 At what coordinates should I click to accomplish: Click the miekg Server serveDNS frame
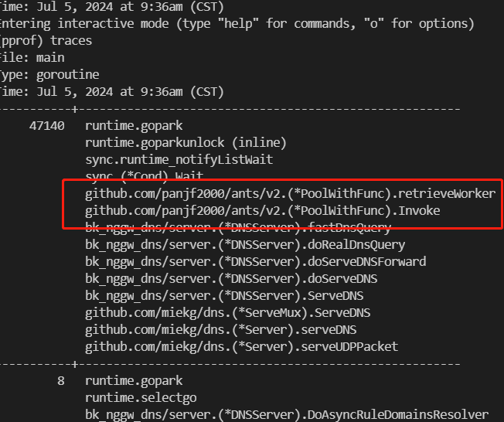[220, 330]
